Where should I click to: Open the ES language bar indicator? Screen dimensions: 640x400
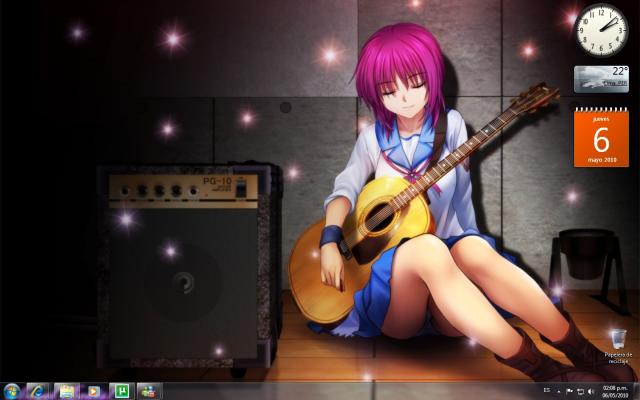point(547,391)
